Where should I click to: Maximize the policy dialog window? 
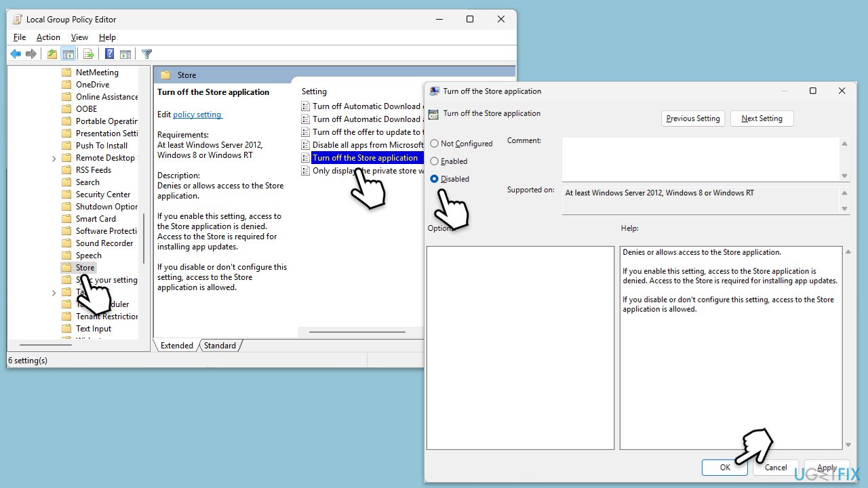point(812,91)
